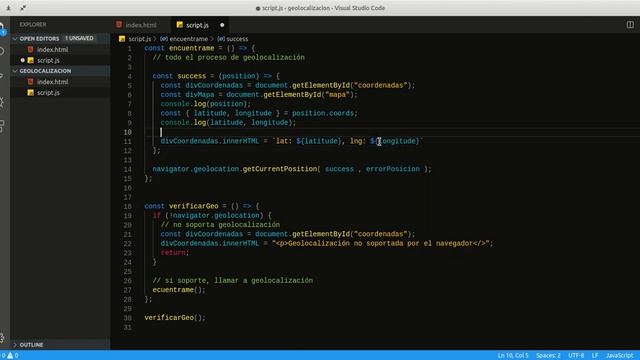Viewport: 640px width, 360px height.
Task: Click the warning triangle icon in status bar
Action: tap(10, 356)
